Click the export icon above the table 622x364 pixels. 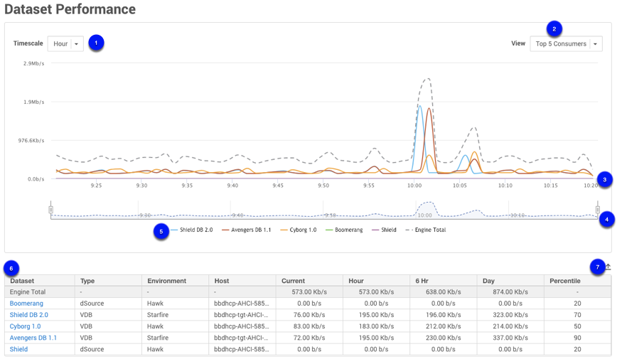tap(608, 267)
